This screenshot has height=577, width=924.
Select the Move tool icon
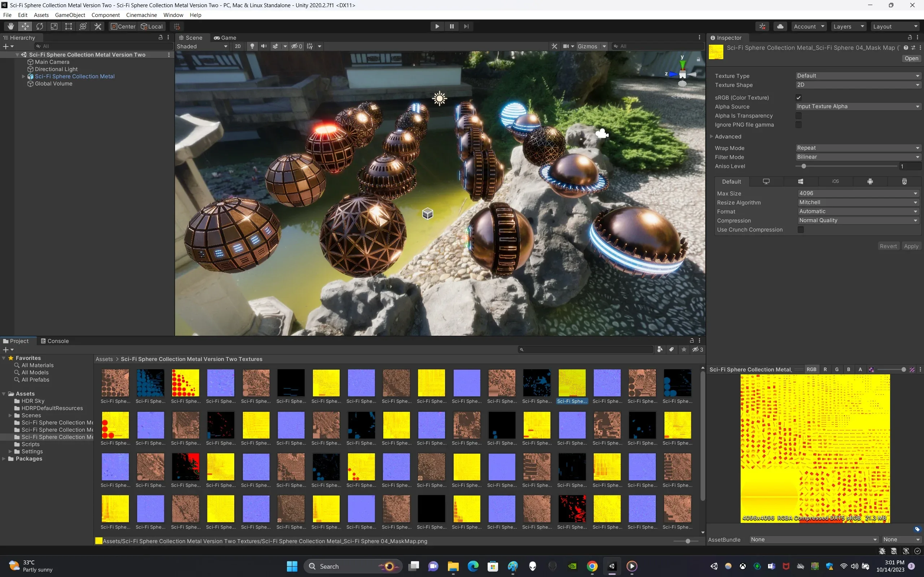pyautogui.click(x=25, y=26)
